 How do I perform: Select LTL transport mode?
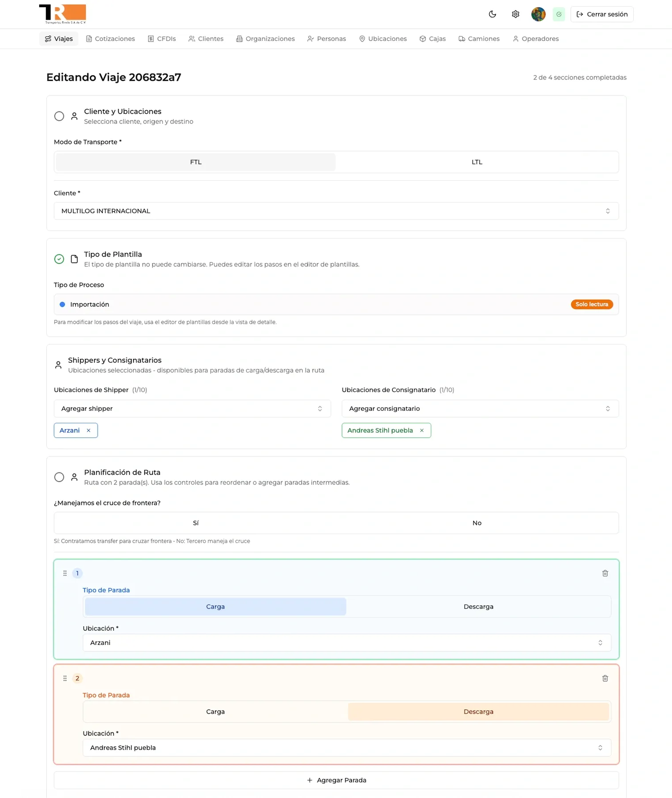(477, 162)
